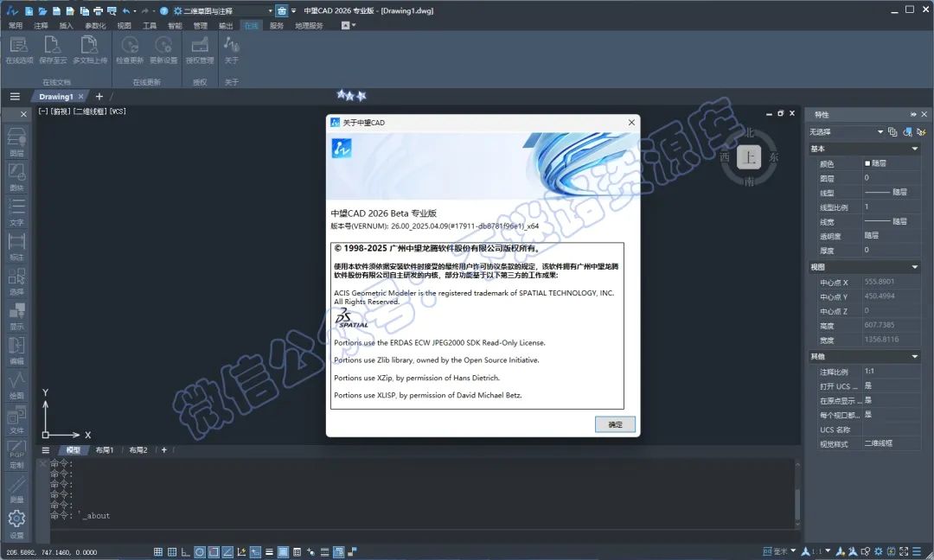Viewport: 934px width, 560px height.
Task: Click the Undo arrow icon
Action: coord(125,10)
